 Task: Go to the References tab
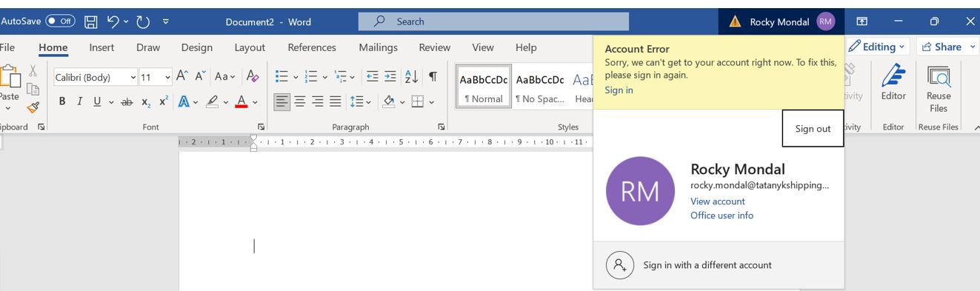point(312,47)
